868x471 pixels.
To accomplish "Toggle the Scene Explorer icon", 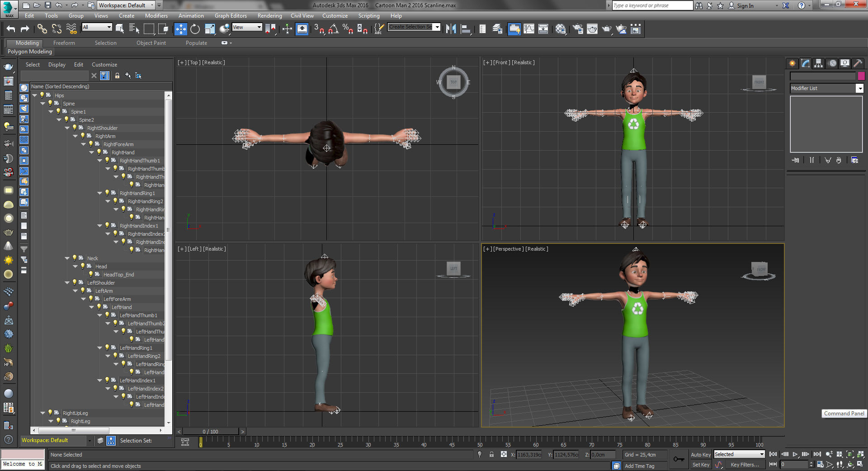I will (x=482, y=29).
